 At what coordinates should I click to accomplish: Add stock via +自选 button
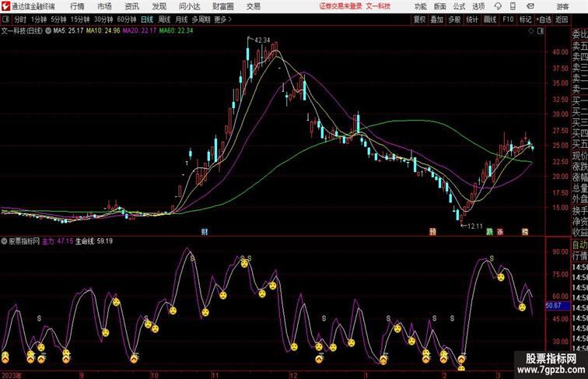[x=544, y=19]
